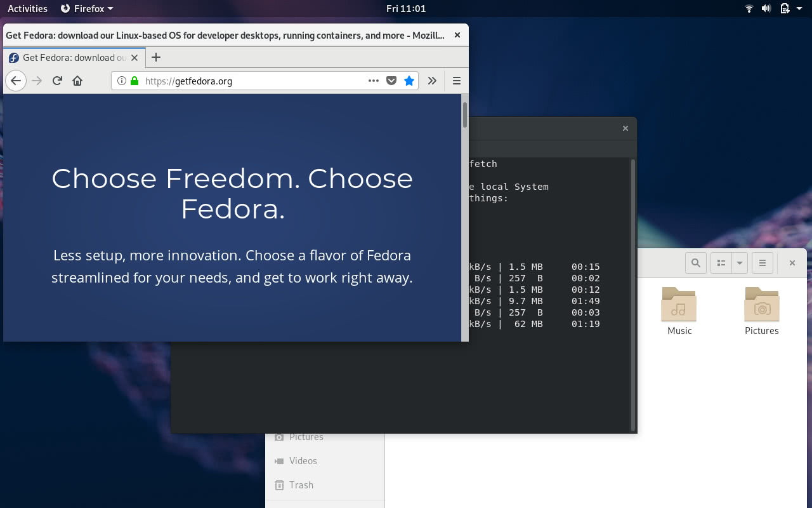Click the battery power icon

(x=785, y=8)
